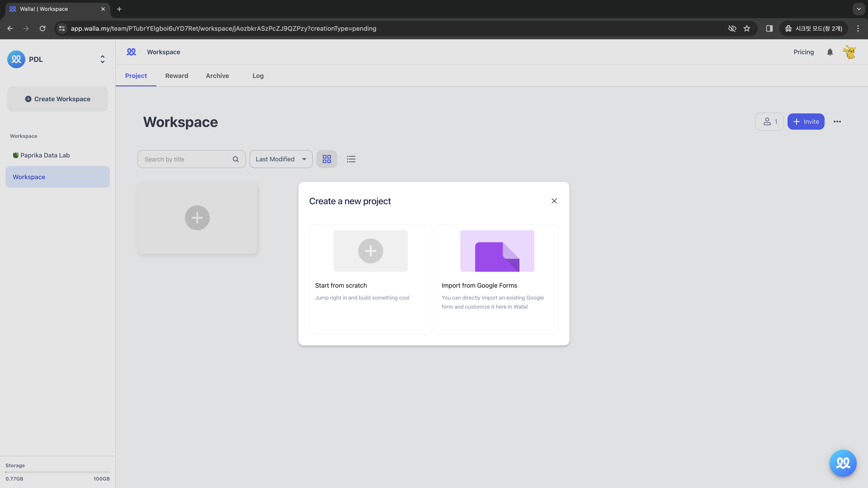
Task: Click the PDL team logo
Action: [x=16, y=59]
